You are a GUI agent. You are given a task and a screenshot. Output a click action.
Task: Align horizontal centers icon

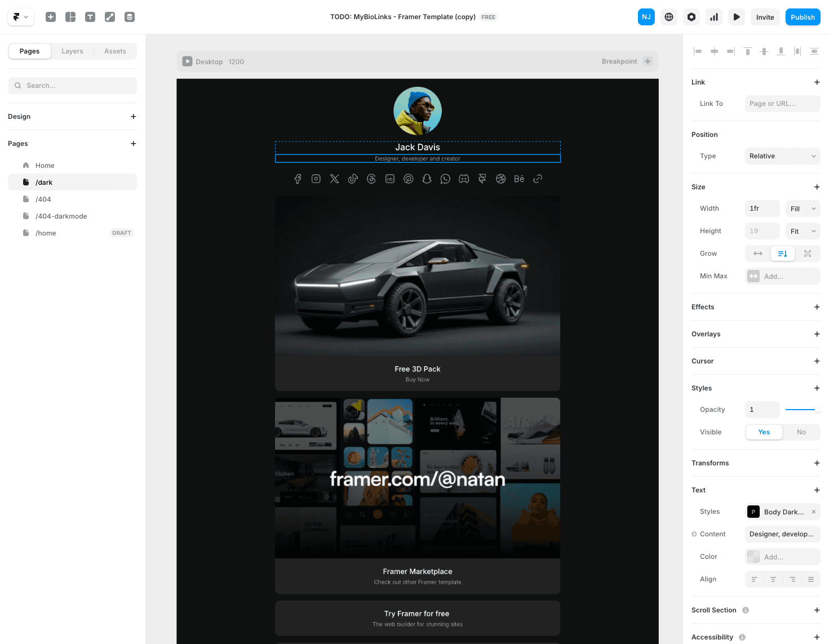coord(714,51)
